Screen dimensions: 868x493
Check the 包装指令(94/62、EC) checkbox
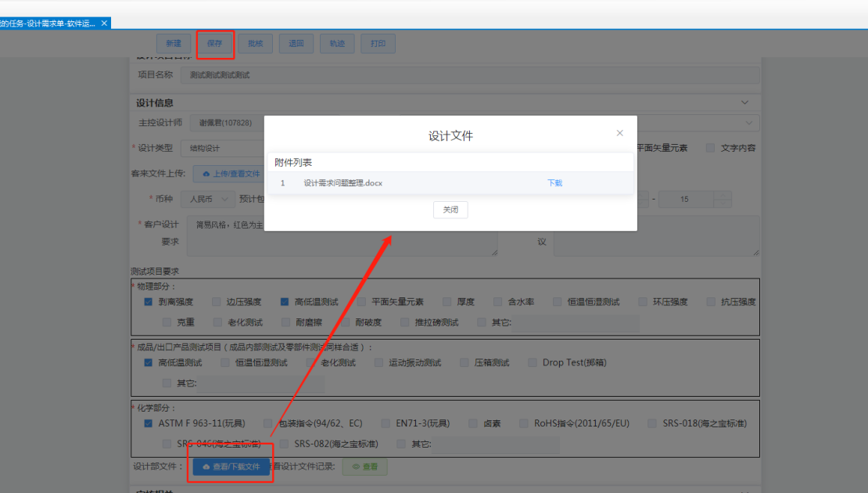click(x=268, y=424)
